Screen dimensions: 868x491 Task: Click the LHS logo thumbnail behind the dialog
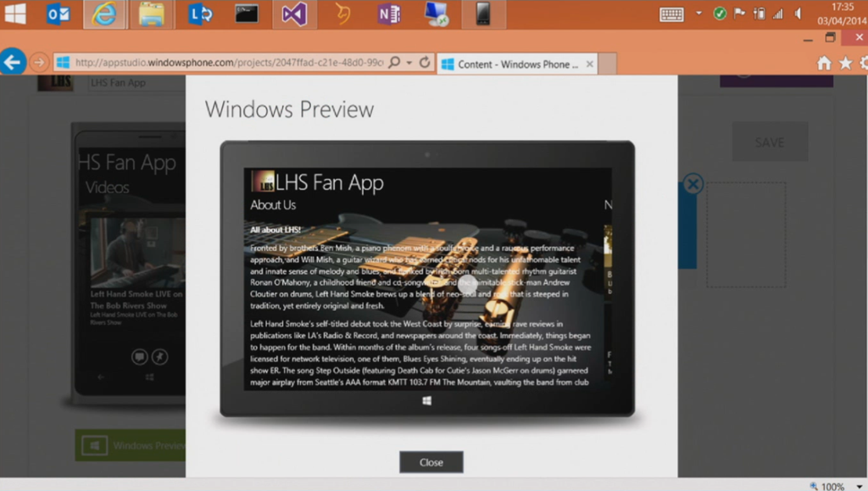[x=55, y=83]
